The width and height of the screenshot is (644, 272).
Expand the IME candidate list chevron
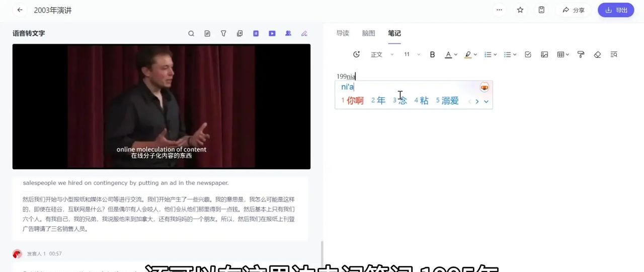[x=486, y=101]
